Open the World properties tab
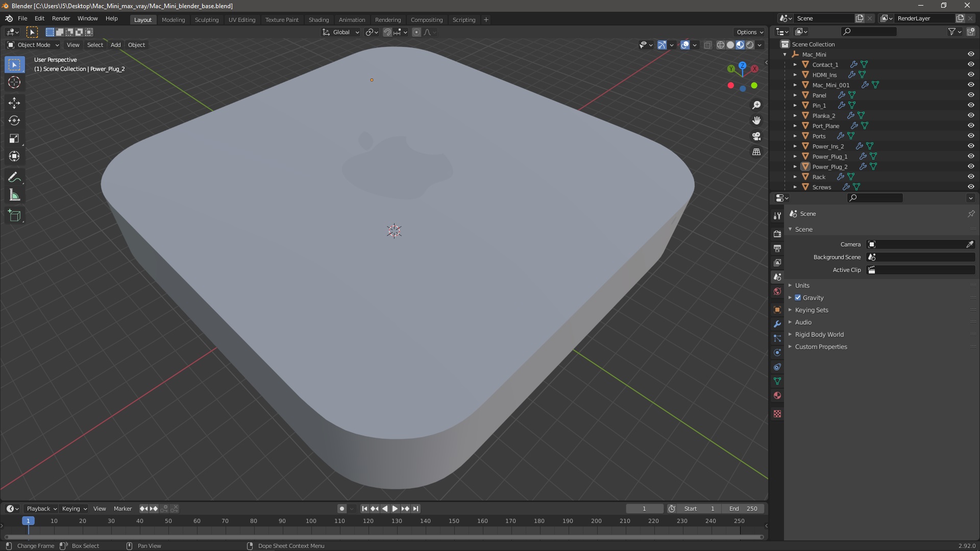 (777, 291)
